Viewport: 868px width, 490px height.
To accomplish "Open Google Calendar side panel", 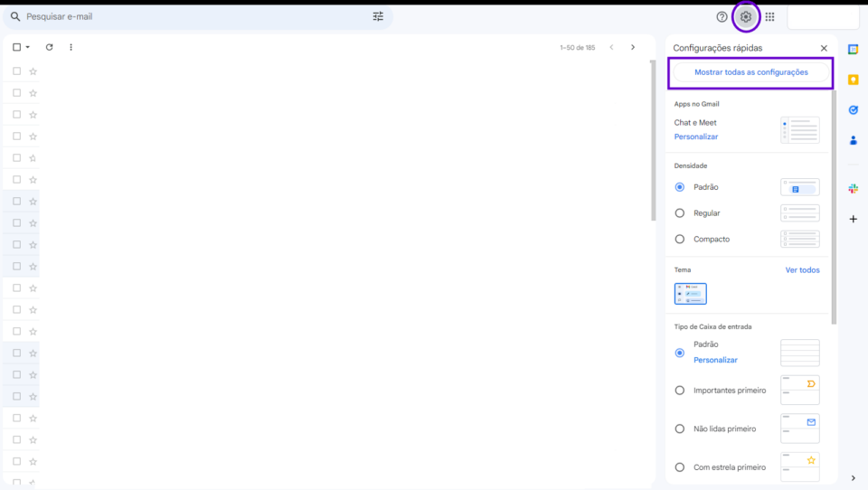I will 853,50.
